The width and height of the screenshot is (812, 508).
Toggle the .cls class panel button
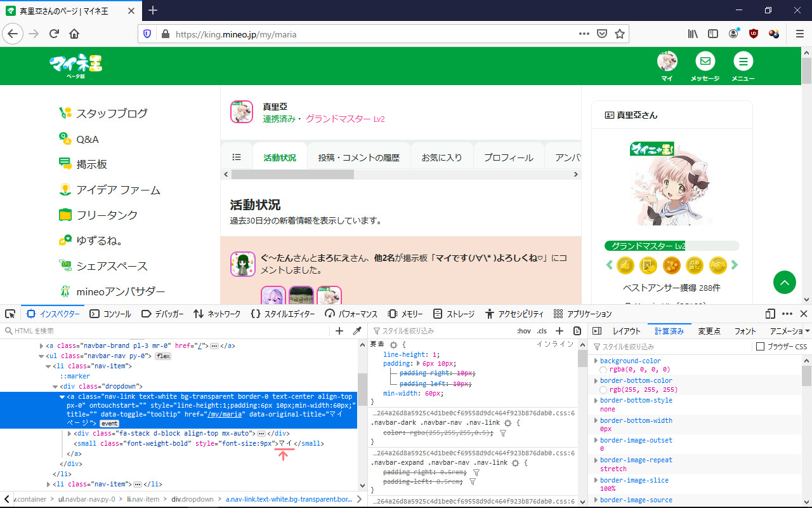tap(542, 331)
